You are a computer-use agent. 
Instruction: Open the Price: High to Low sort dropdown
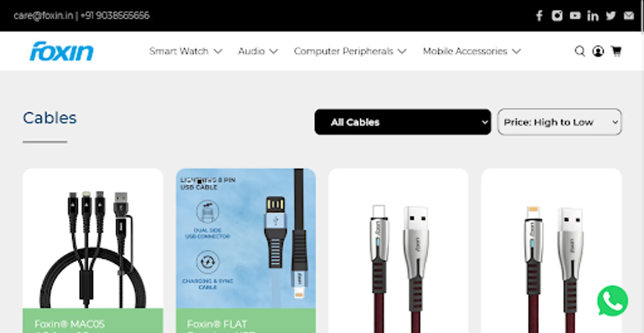[x=560, y=122]
